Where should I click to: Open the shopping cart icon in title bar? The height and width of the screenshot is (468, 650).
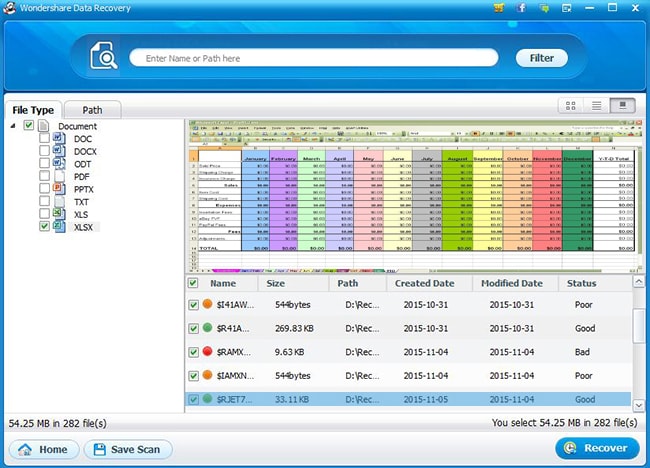pyautogui.click(x=499, y=7)
